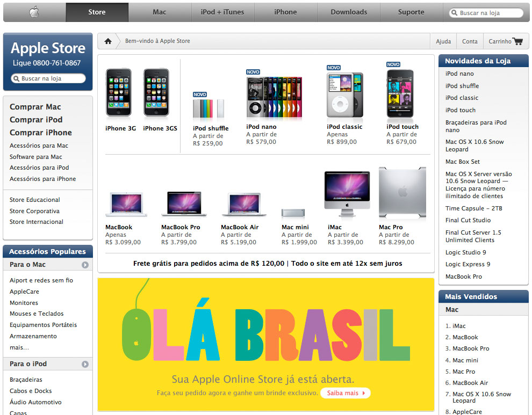Open Acessórios para iPhone link
The height and width of the screenshot is (415, 532).
pos(43,179)
